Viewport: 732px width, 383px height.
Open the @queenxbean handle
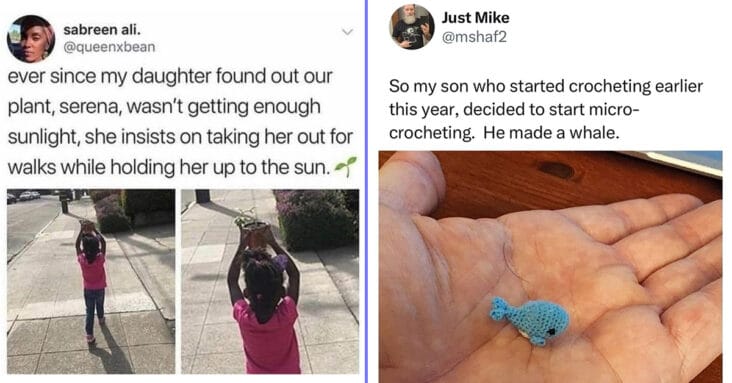point(109,47)
